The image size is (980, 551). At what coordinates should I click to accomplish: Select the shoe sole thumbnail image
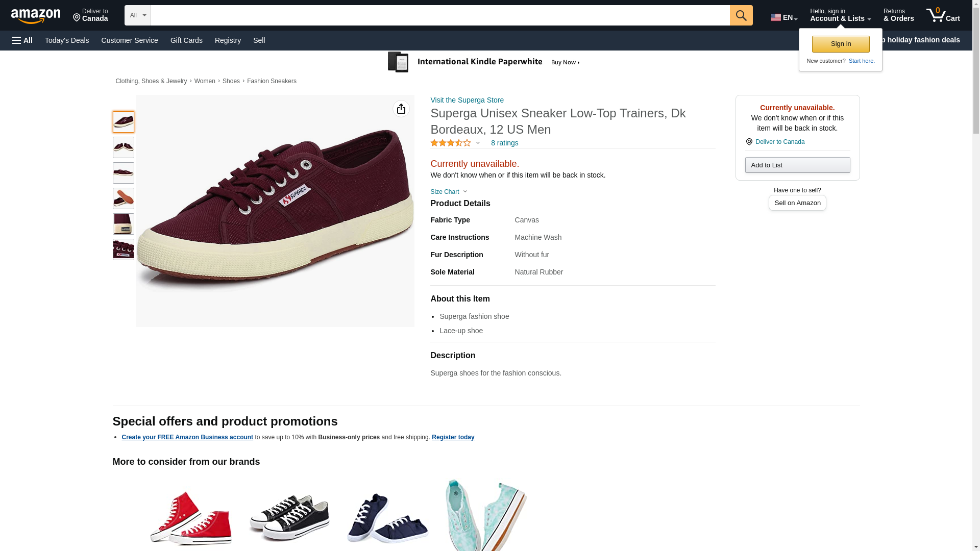124,198
